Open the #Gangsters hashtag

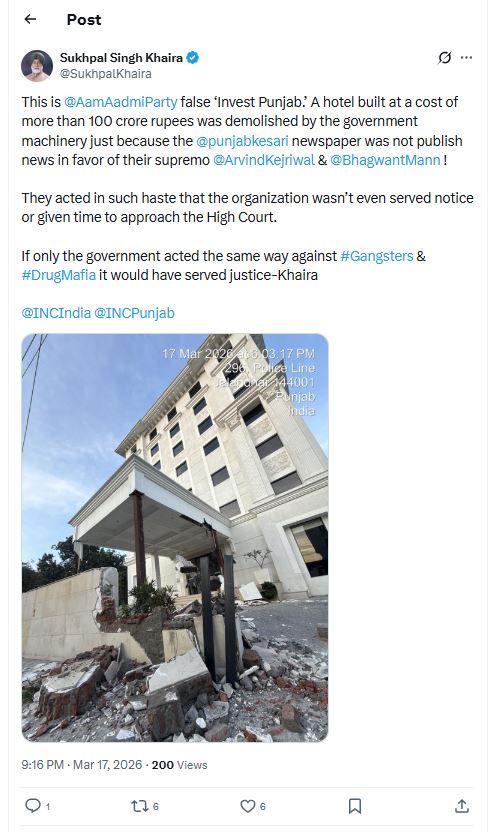(376, 256)
